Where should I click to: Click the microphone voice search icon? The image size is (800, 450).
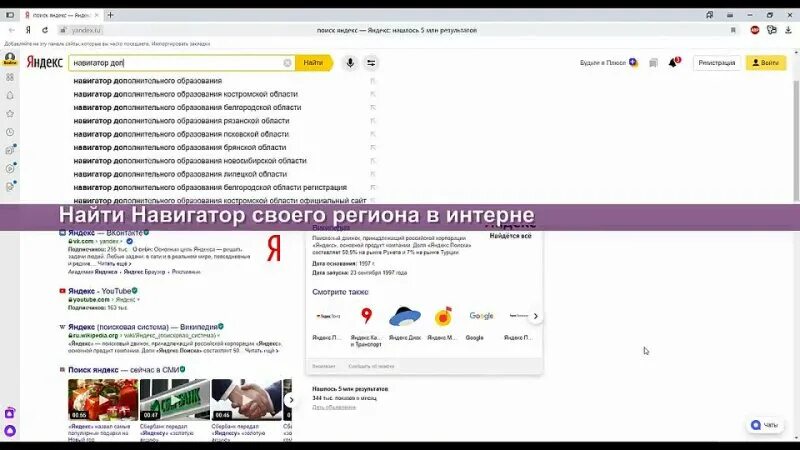pos(350,63)
